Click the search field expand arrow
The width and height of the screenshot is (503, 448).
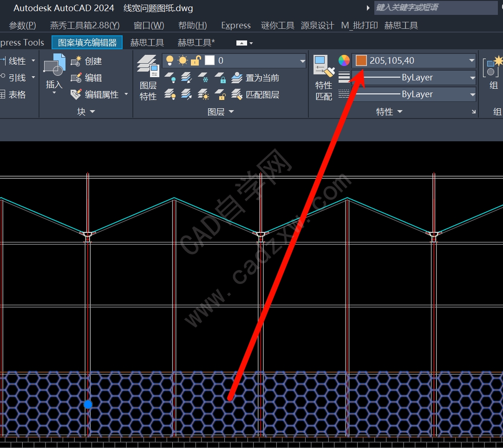[x=368, y=8]
